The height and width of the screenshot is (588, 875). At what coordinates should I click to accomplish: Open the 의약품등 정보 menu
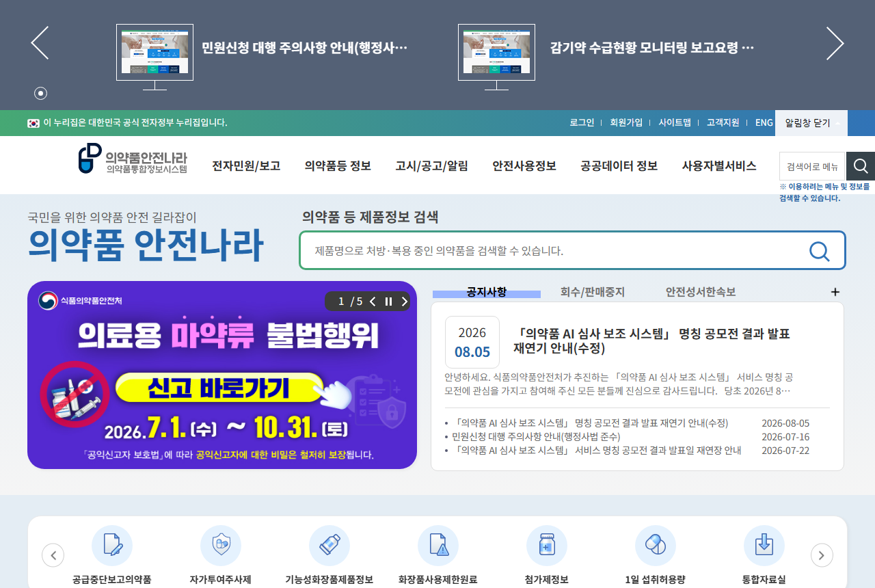[338, 165]
